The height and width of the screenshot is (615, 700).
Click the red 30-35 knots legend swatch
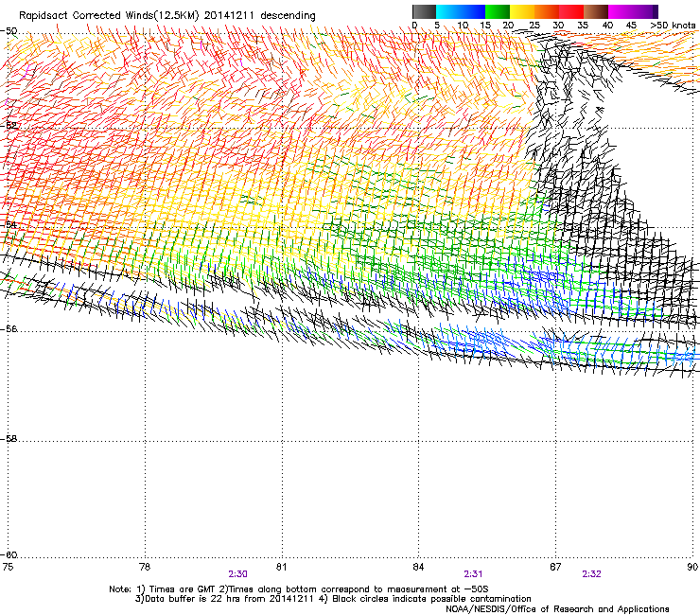pos(571,11)
